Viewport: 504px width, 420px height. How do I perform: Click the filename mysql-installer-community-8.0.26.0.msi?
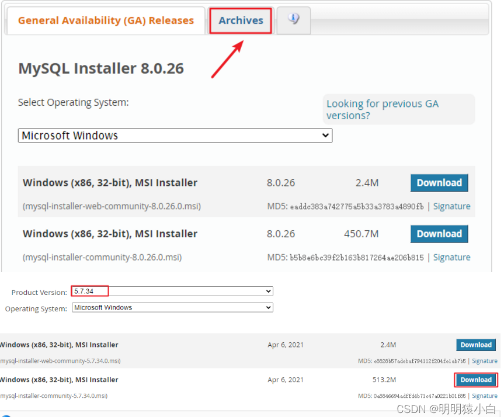coord(102,258)
